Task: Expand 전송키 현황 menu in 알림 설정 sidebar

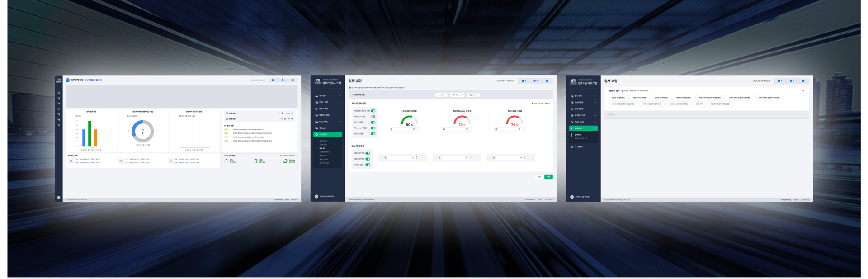Action: pyautogui.click(x=328, y=102)
